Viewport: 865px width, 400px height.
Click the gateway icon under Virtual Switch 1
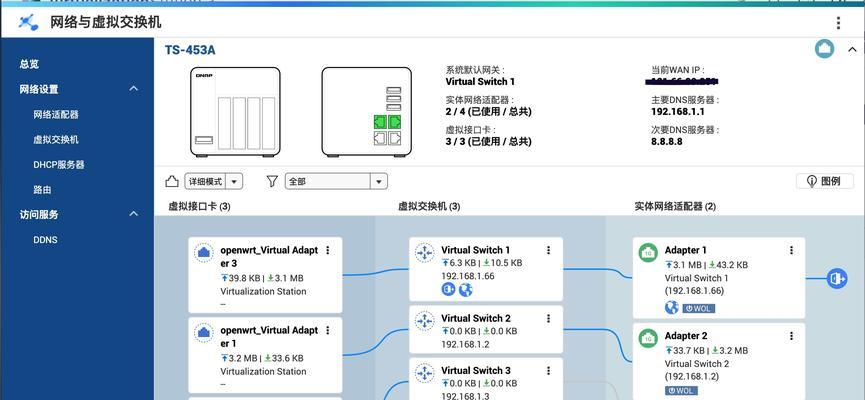(448, 289)
